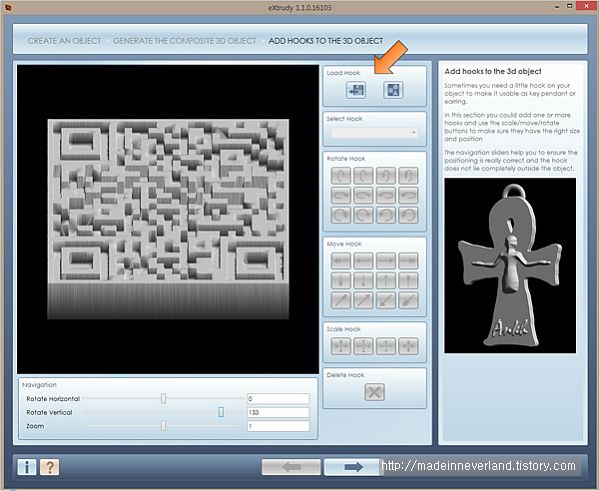
Task: Click the 'Navigation' group label
Action: tap(39, 385)
